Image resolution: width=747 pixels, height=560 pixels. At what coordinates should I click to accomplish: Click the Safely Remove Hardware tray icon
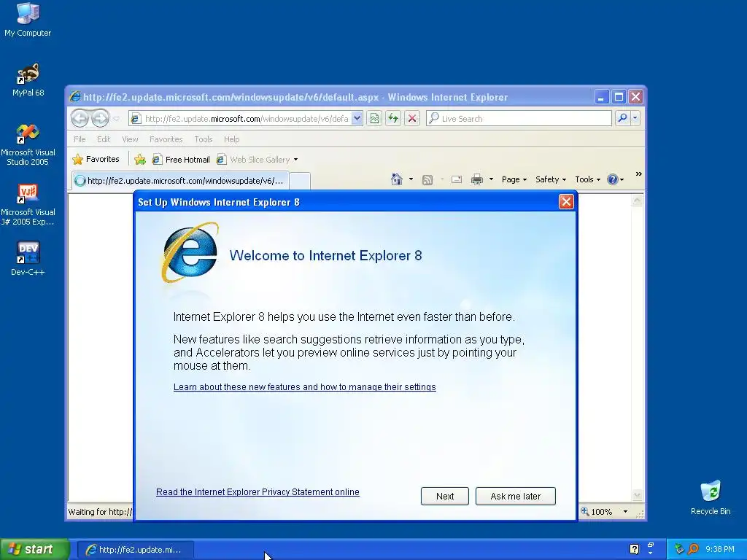click(x=679, y=549)
